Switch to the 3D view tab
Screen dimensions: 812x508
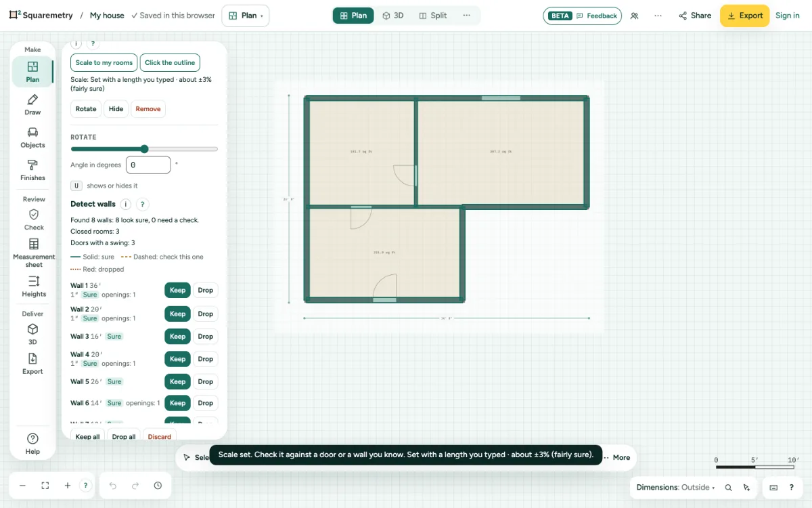393,16
